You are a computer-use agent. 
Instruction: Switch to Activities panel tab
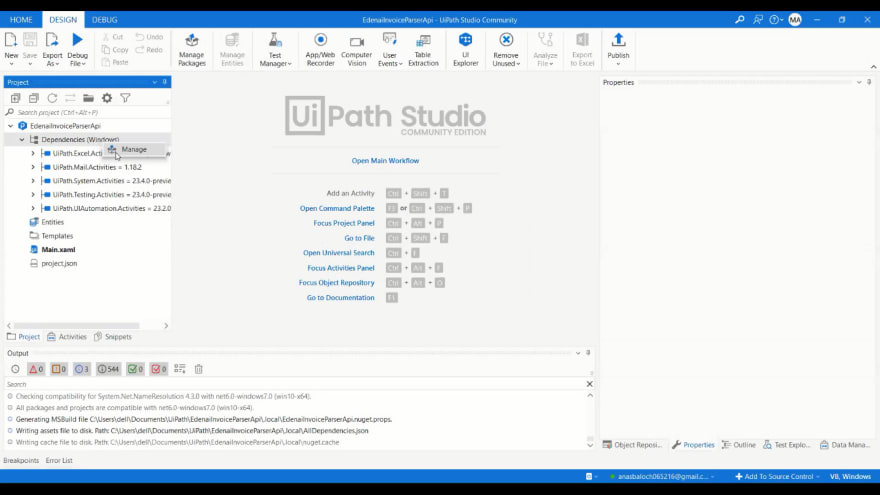coord(67,337)
